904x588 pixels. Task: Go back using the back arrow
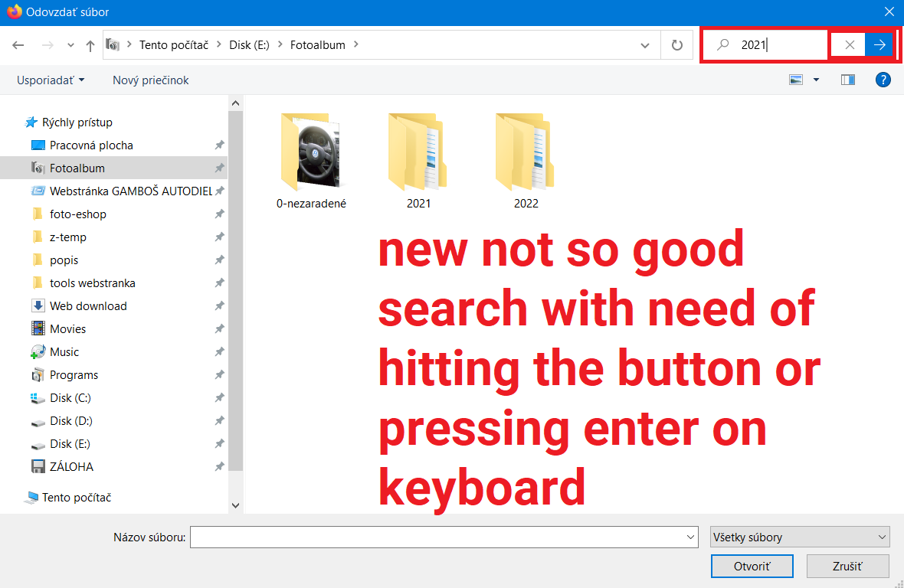tap(18, 44)
